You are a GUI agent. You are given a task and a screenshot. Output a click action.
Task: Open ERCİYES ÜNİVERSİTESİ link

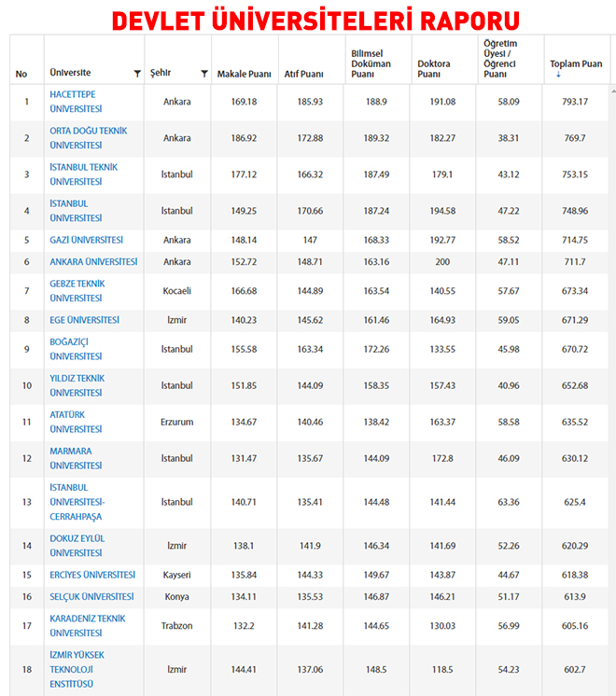[92, 575]
